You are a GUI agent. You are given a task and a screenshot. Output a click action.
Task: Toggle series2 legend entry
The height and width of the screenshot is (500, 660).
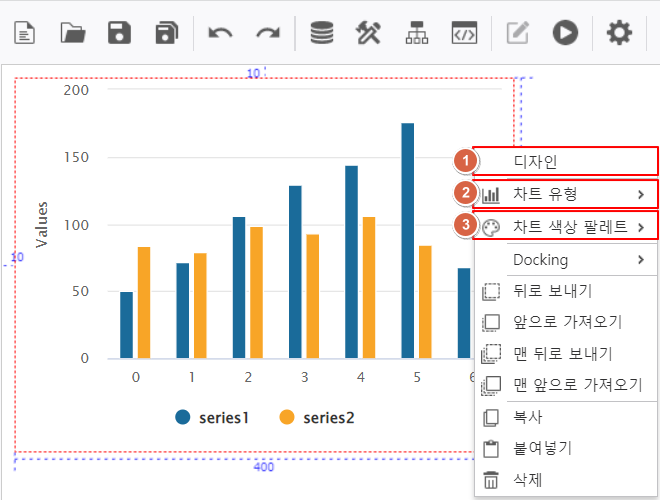[317, 418]
